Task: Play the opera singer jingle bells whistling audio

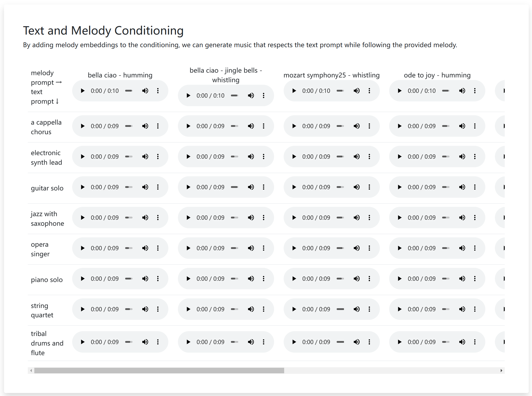Action: pyautogui.click(x=188, y=248)
